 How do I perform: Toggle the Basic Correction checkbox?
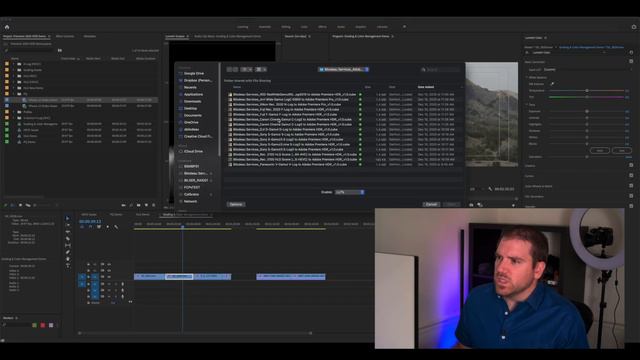631,61
